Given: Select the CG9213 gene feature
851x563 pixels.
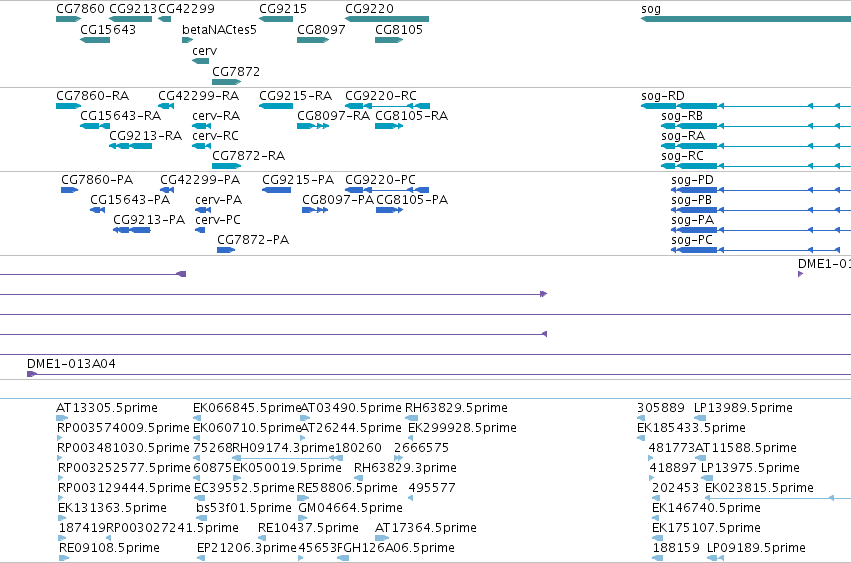Looking at the screenshot, I should point(130,19).
